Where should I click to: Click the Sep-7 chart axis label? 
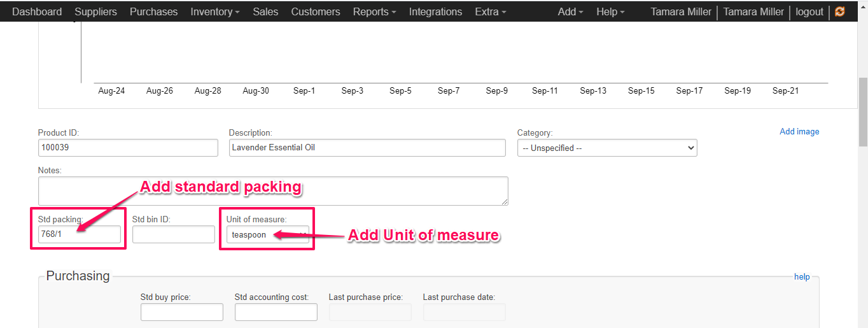tap(449, 90)
